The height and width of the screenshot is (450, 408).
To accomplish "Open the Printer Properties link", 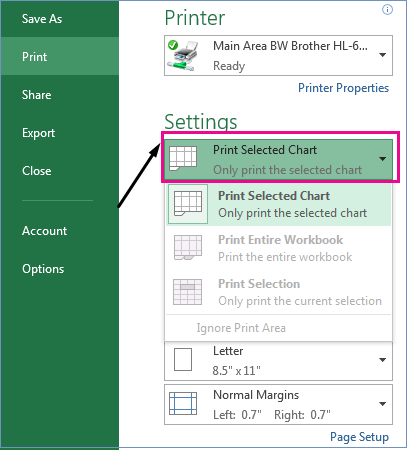I will pyautogui.click(x=343, y=88).
